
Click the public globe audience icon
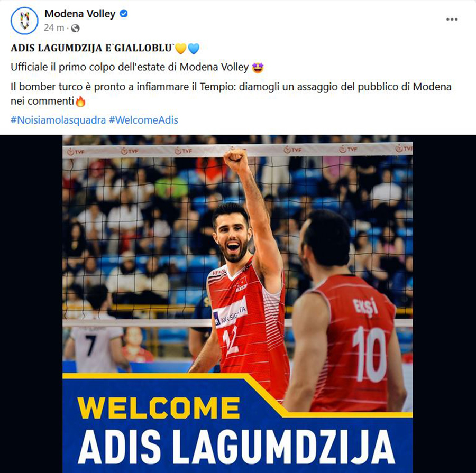coord(75,28)
